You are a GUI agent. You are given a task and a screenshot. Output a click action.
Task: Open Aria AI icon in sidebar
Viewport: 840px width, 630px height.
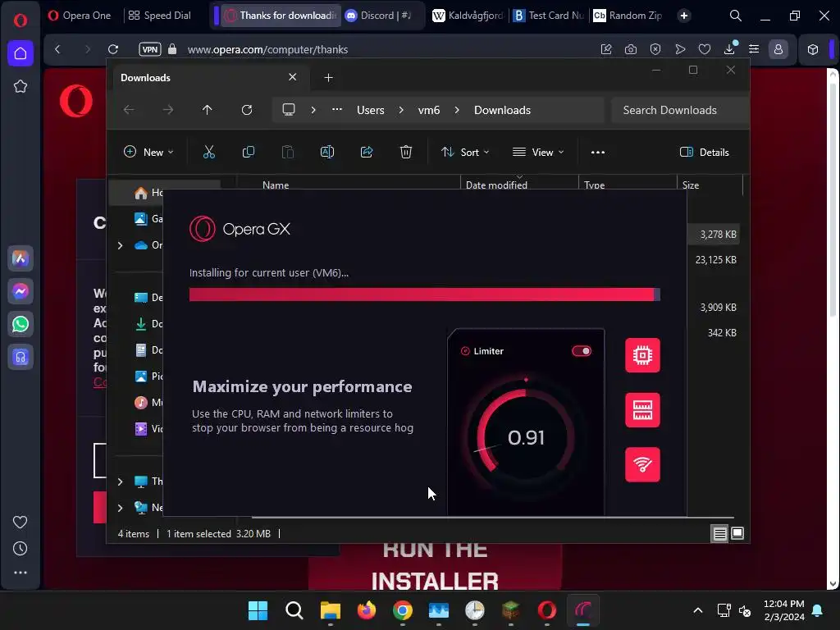pyautogui.click(x=21, y=258)
